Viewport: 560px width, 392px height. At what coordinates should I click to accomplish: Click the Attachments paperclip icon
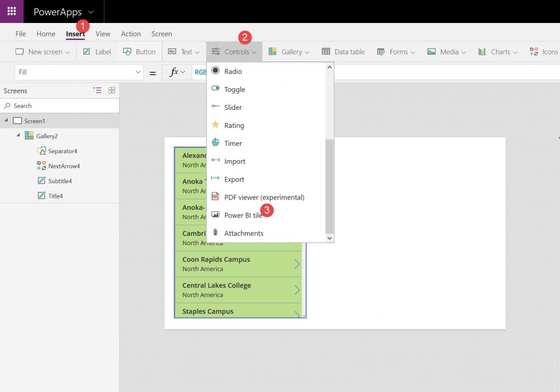coord(215,233)
